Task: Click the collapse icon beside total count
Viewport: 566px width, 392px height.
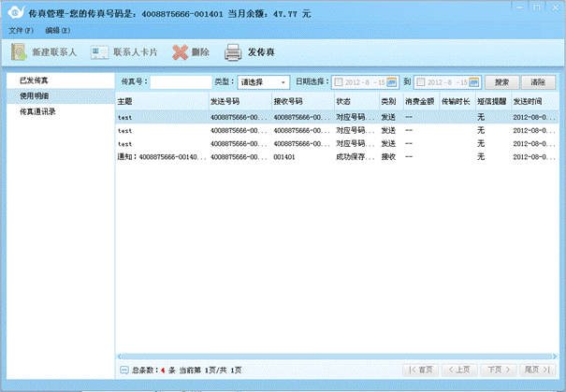Action: pos(124,370)
